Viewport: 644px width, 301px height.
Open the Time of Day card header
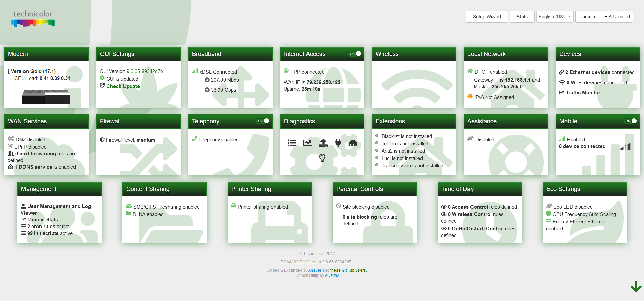point(480,189)
